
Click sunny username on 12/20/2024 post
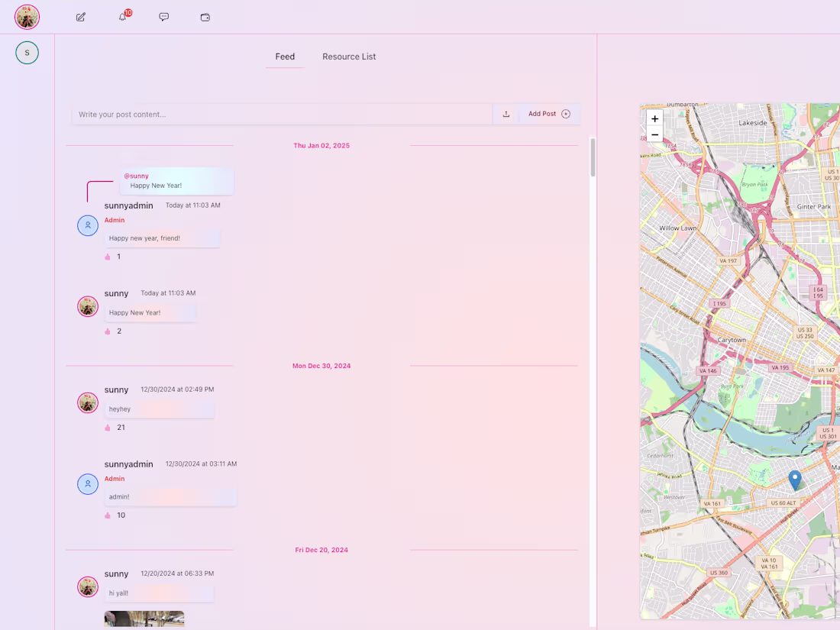(116, 573)
